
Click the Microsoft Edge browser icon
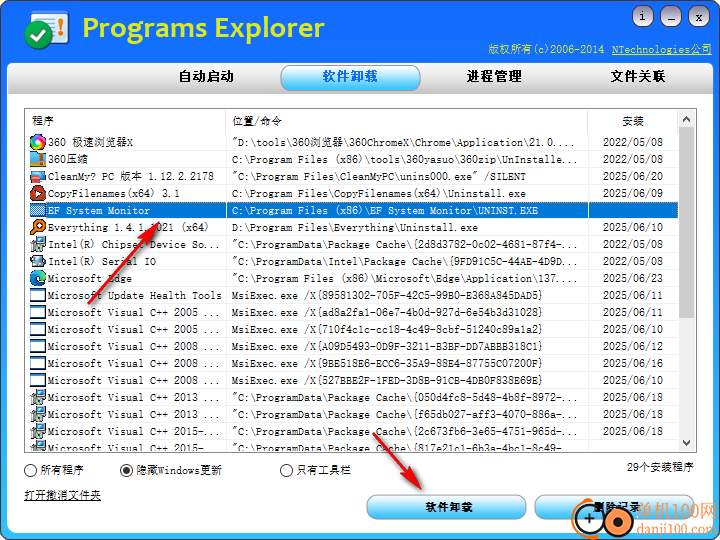pos(38,278)
